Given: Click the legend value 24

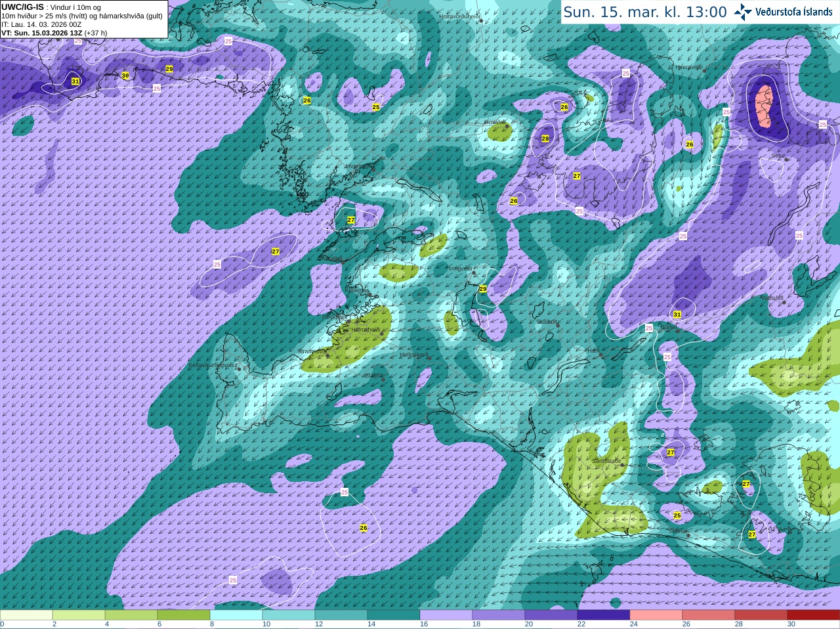Looking at the screenshot, I should point(634,624).
